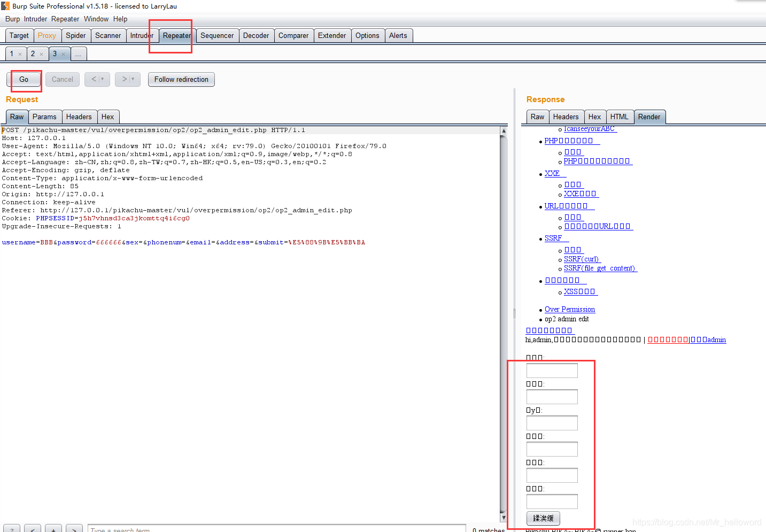Open the previous-request history dropdown

(97, 79)
